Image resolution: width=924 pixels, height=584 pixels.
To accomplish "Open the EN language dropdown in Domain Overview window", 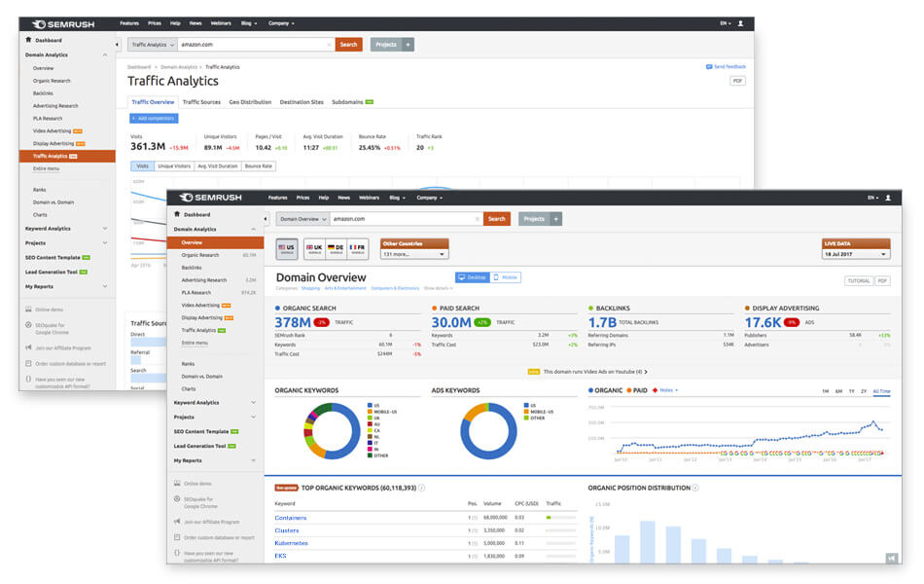I will [872, 198].
